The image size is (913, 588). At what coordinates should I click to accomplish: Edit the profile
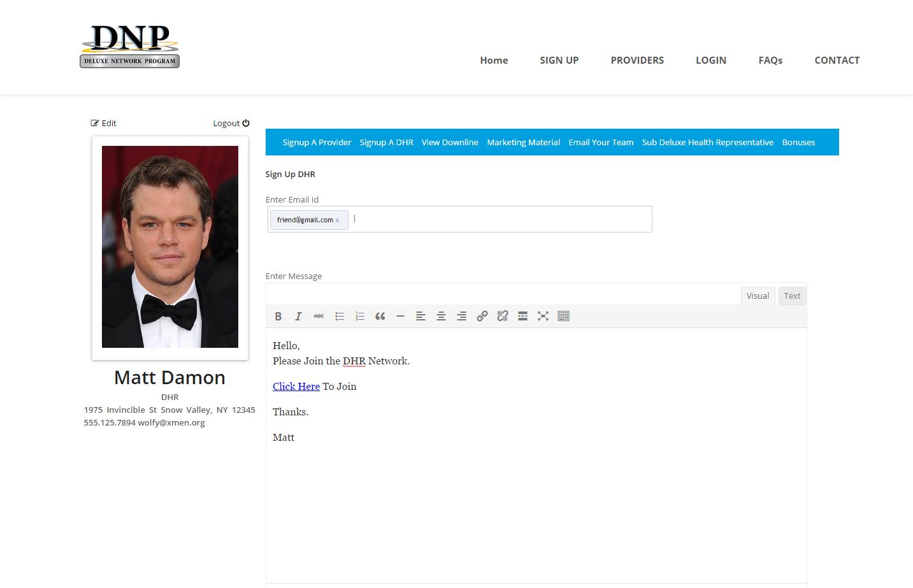pyautogui.click(x=104, y=123)
